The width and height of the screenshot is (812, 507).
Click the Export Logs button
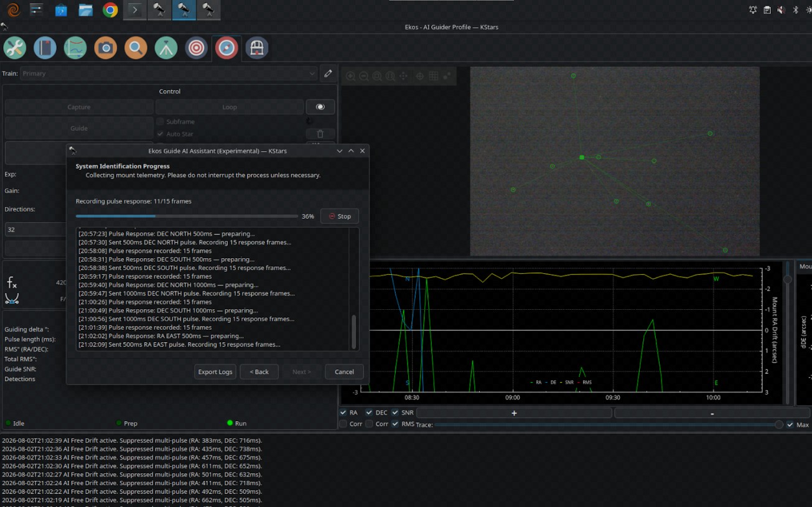[215, 372]
